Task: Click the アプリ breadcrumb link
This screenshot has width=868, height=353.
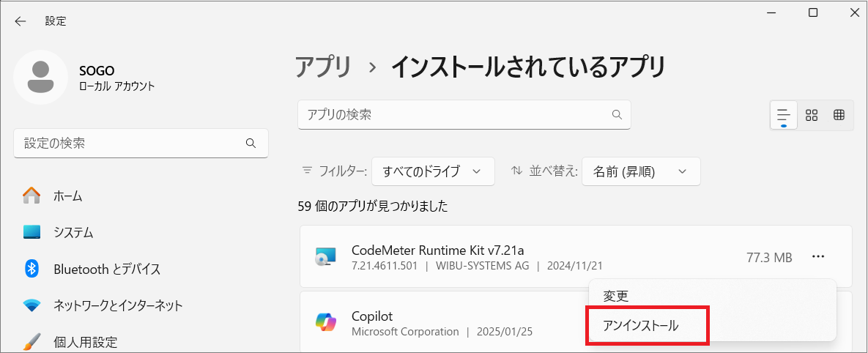Action: 323,67
